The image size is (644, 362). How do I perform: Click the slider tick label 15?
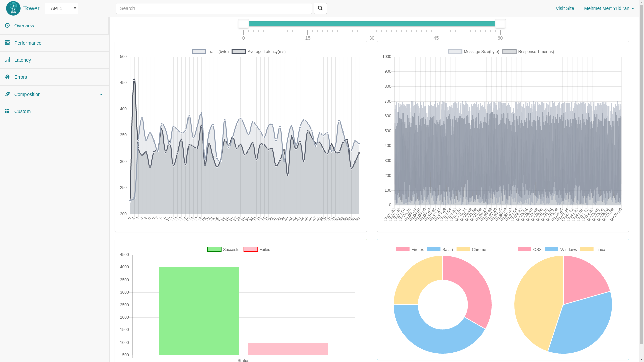[x=308, y=38]
